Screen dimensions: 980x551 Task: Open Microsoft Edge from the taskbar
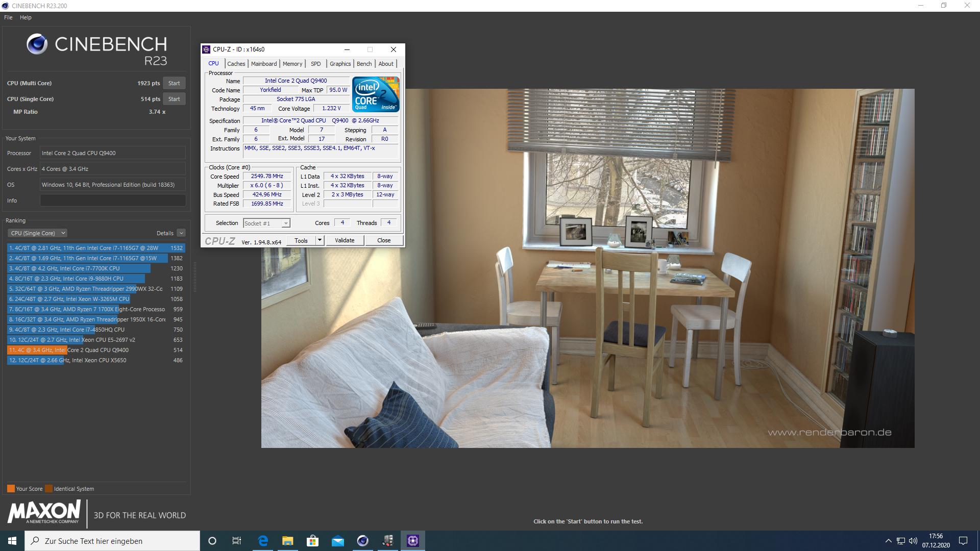coord(263,541)
